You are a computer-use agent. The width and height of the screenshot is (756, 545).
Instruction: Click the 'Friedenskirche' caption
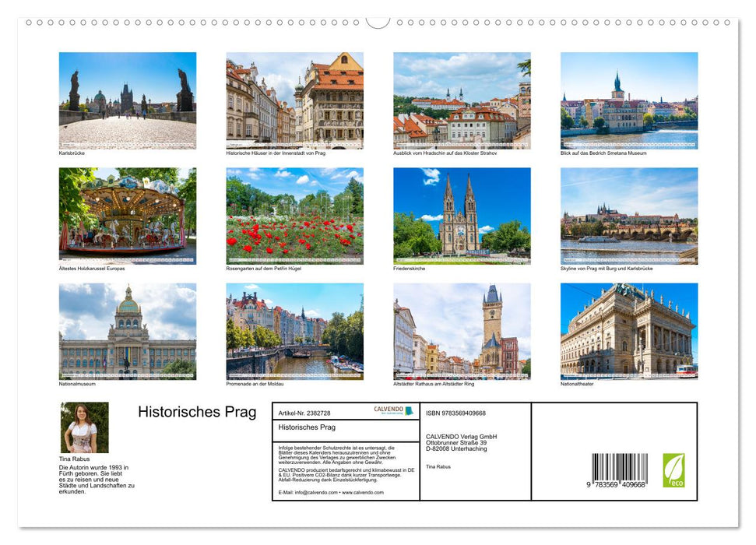coord(410,269)
